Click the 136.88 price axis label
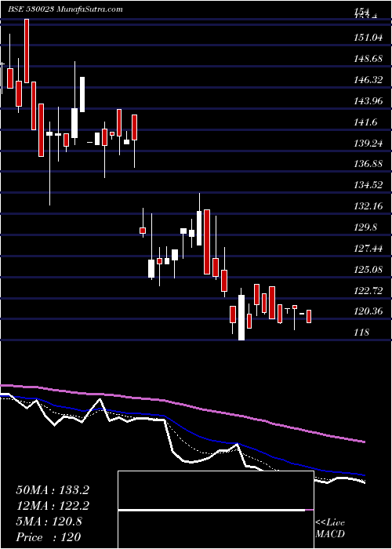Viewport: 392px width, 549px height. (x=368, y=164)
